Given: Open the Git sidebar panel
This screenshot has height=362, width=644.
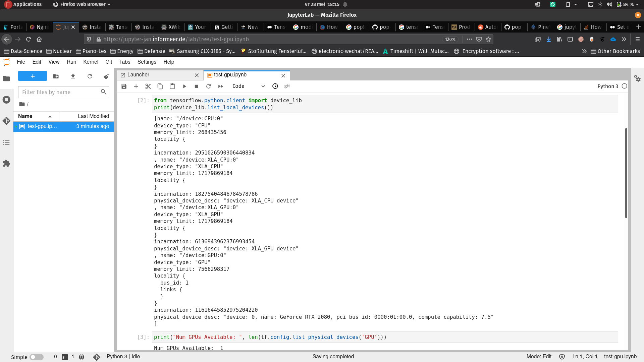Looking at the screenshot, I should click(6, 121).
